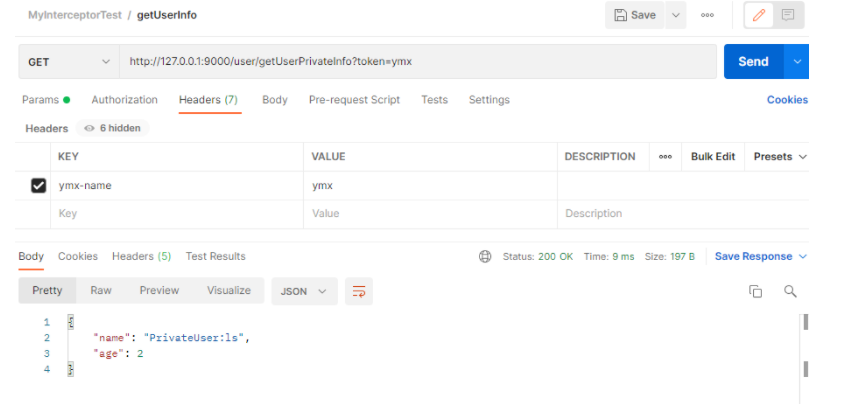Click the DESCRIPTION column header
The width and height of the screenshot is (865, 404).
pyautogui.click(x=600, y=157)
